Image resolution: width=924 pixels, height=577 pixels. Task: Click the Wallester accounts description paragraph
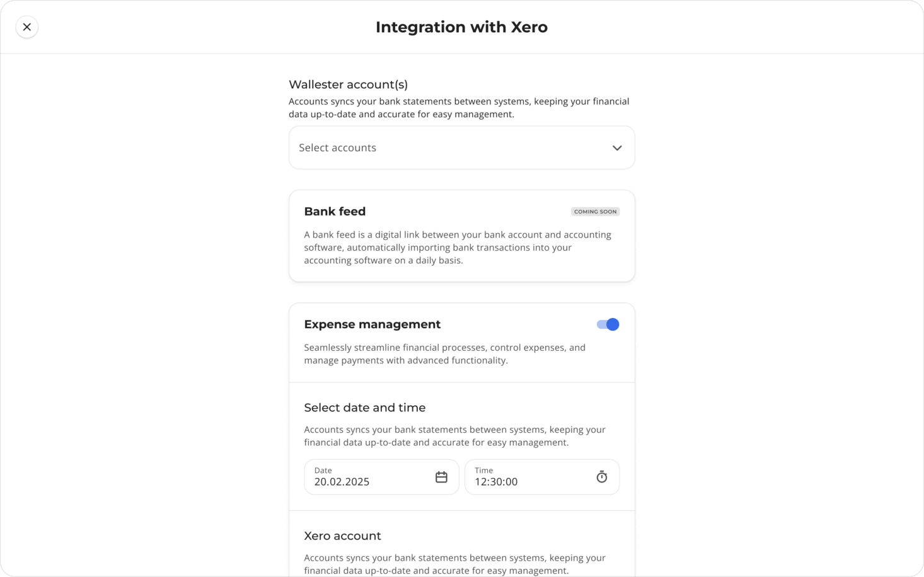[458, 108]
